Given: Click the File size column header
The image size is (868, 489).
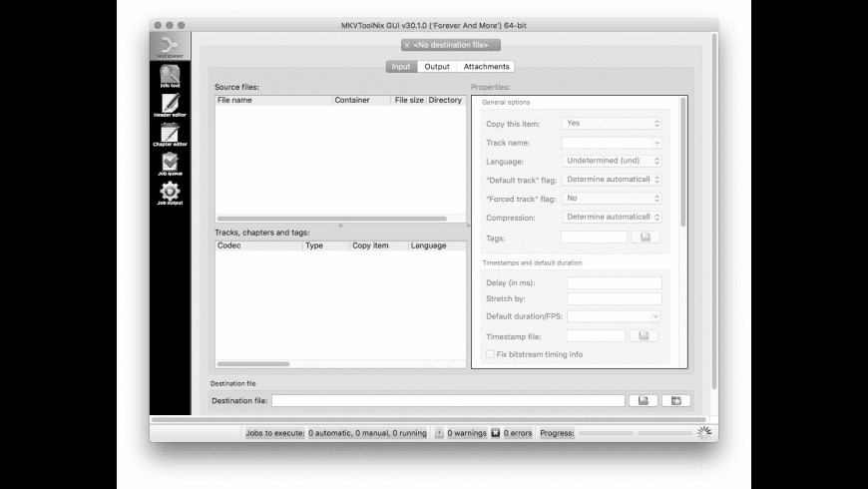Looking at the screenshot, I should 409,100.
